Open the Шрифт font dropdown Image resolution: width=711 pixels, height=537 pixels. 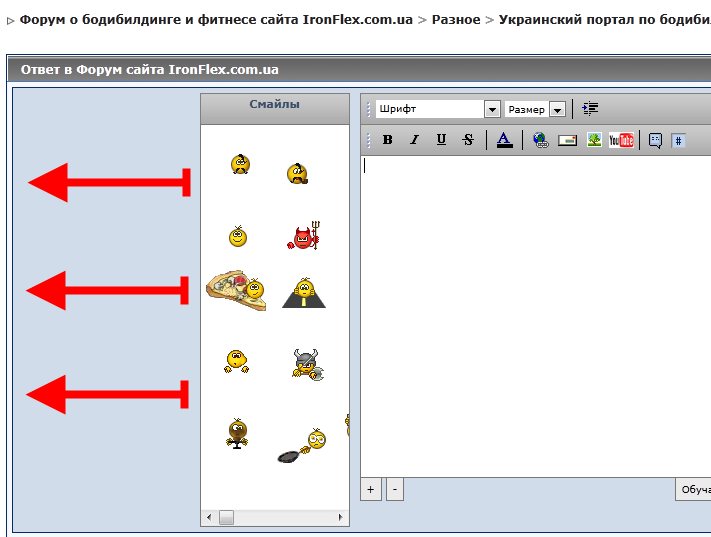pyautogui.click(x=491, y=109)
